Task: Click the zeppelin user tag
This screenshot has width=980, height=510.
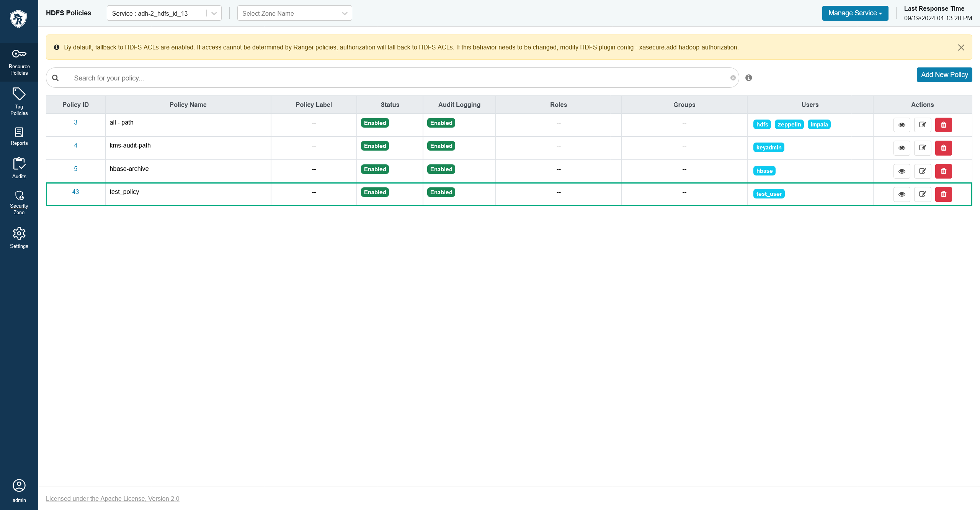Action: (x=789, y=125)
